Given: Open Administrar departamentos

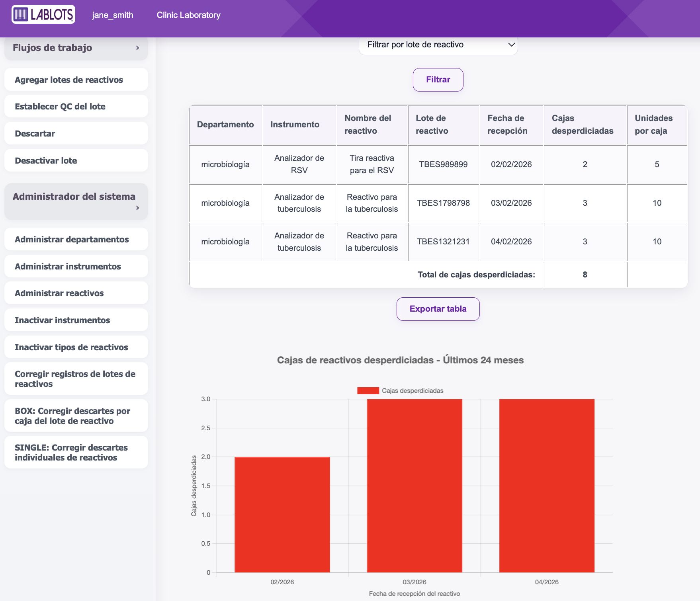Looking at the screenshot, I should (76, 239).
